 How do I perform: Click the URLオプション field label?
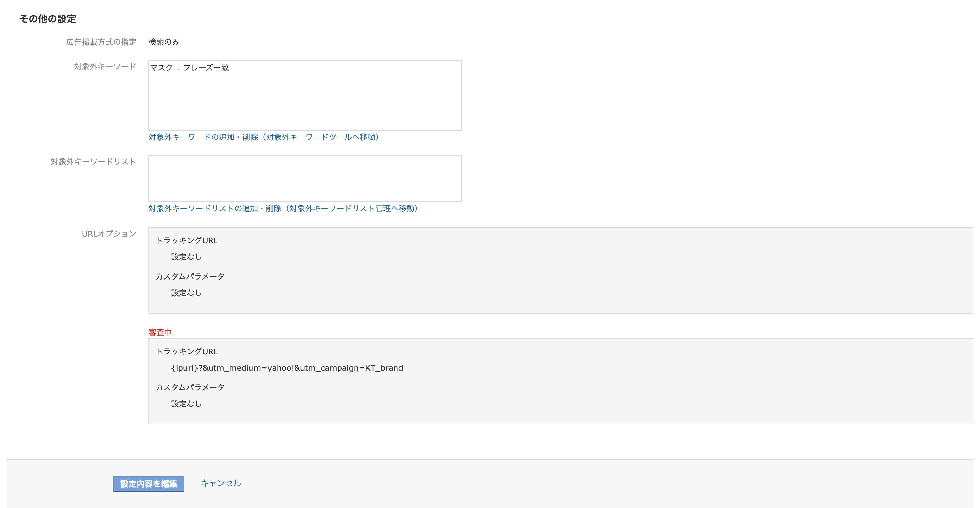(109, 234)
